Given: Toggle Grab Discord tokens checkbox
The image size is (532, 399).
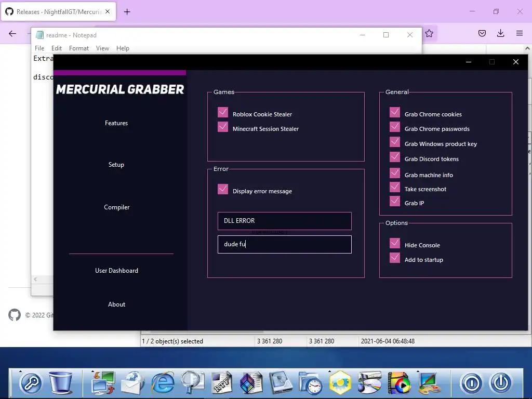Looking at the screenshot, I should pyautogui.click(x=395, y=157).
